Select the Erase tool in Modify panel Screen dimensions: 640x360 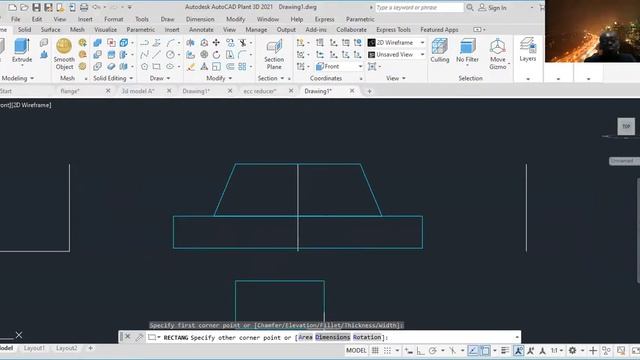click(x=191, y=66)
